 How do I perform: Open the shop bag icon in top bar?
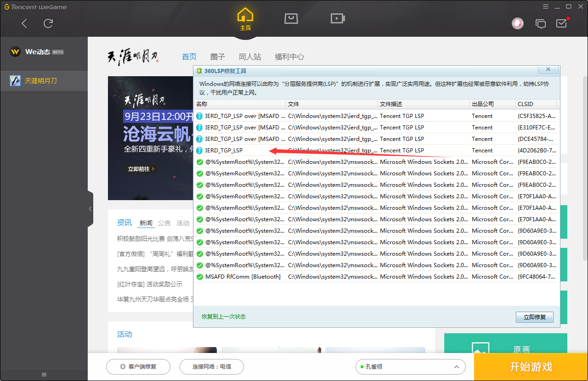pos(291,18)
